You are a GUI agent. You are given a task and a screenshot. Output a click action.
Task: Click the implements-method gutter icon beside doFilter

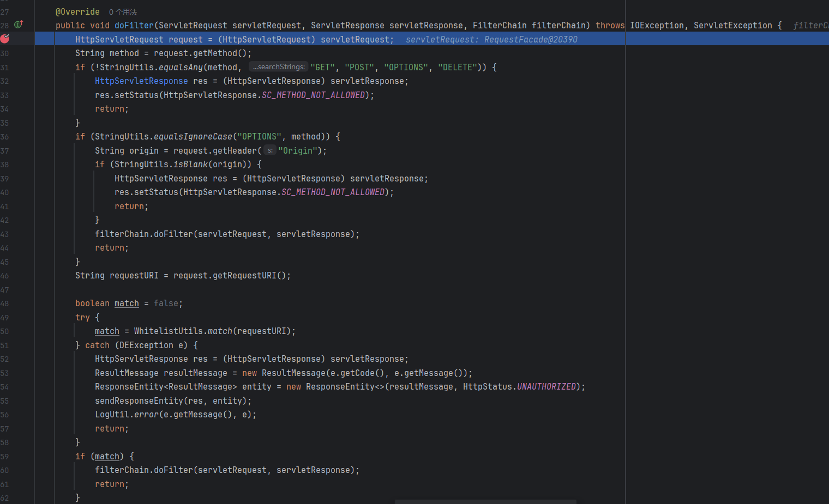click(19, 25)
